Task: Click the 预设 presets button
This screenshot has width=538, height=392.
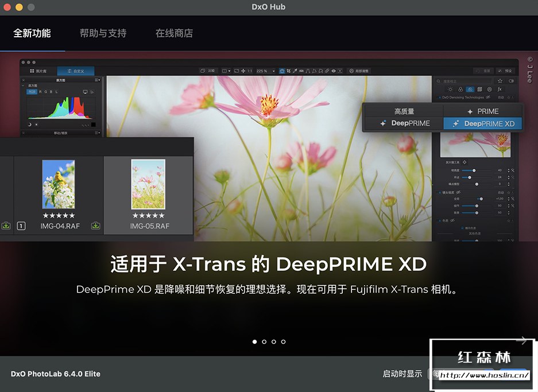Action: coord(505,71)
